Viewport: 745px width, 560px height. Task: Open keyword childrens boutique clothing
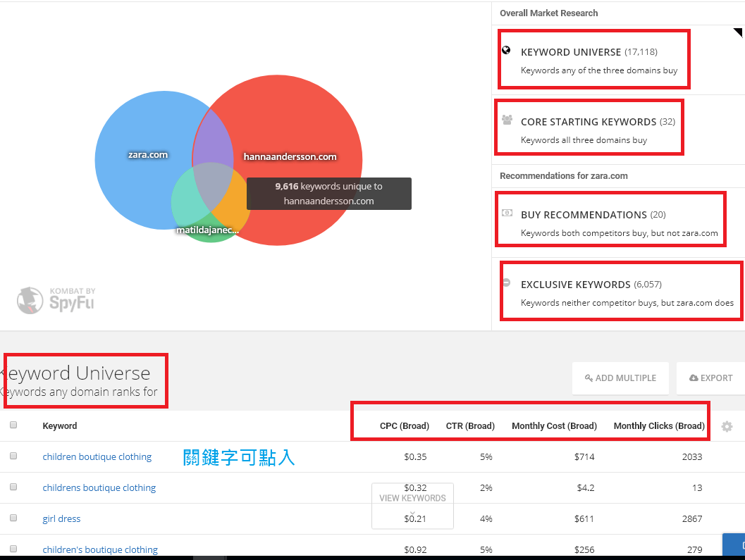coord(99,488)
